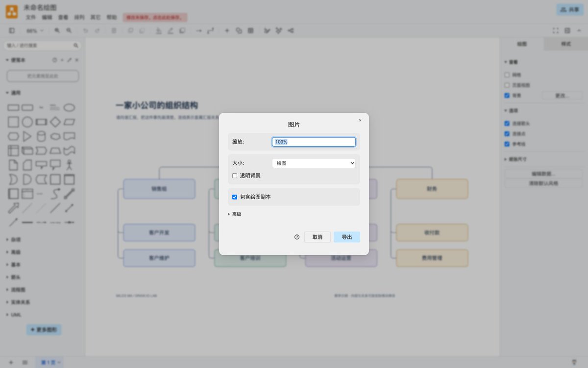Click the add page plus icon at bottom

11,363
